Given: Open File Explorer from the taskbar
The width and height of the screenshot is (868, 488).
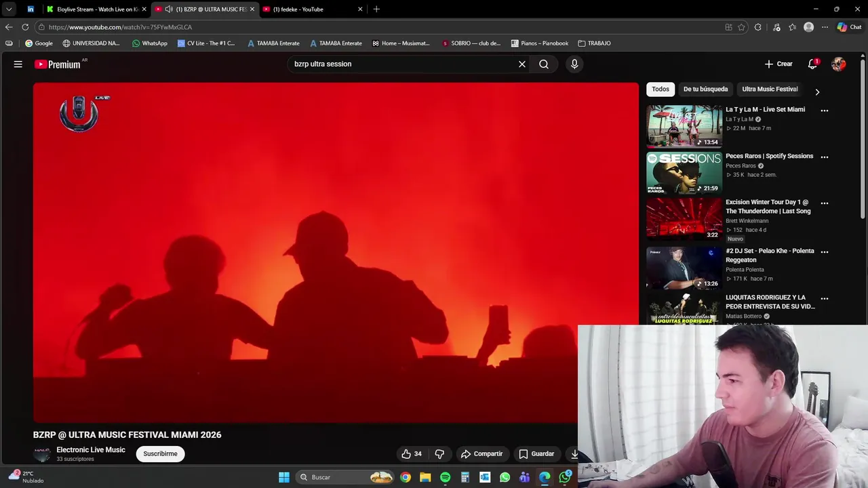Looking at the screenshot, I should 425,477.
